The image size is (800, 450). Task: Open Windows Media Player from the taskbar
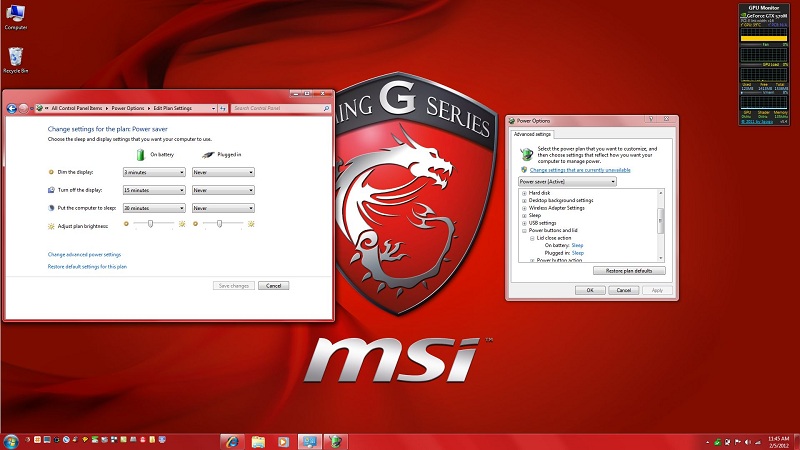pos(284,441)
